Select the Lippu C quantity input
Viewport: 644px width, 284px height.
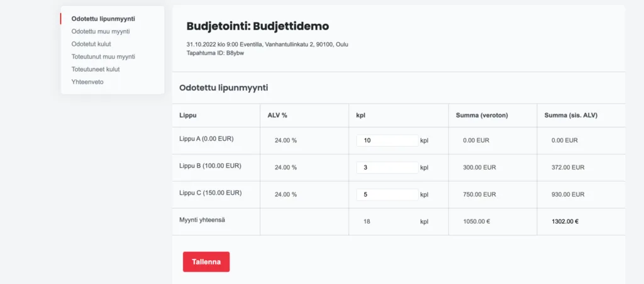pos(387,195)
